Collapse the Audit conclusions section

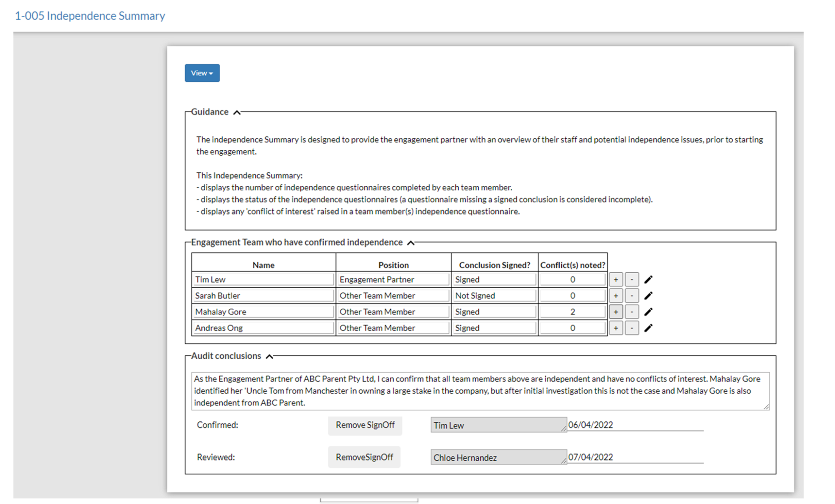pos(270,356)
